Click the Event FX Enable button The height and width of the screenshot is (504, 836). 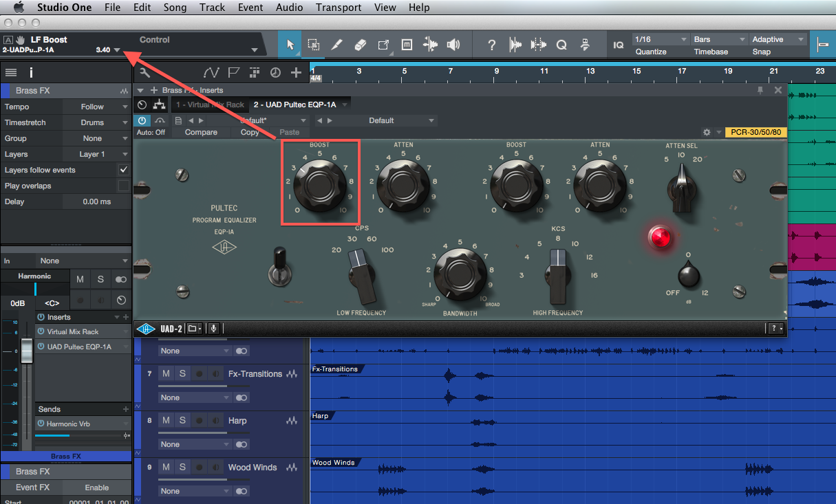pyautogui.click(x=97, y=487)
